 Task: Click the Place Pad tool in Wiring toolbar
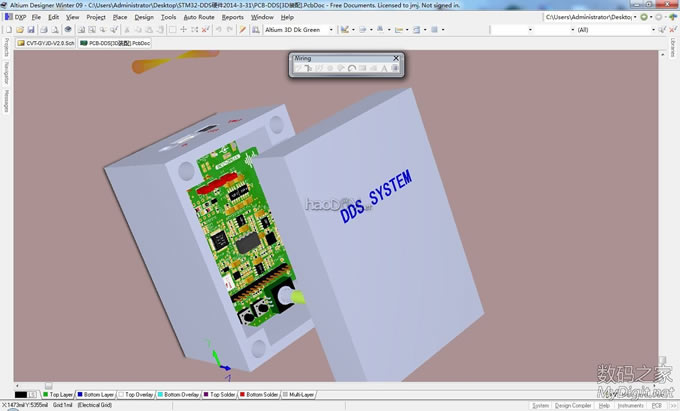click(329, 69)
